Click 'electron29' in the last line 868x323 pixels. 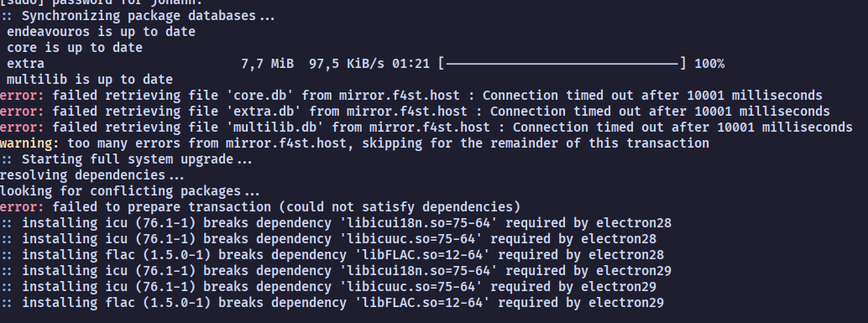coord(626,303)
